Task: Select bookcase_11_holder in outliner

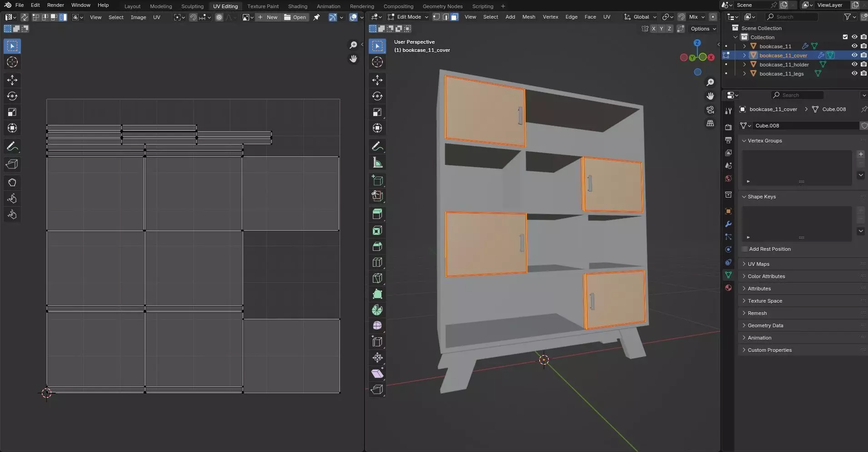Action: [x=784, y=64]
